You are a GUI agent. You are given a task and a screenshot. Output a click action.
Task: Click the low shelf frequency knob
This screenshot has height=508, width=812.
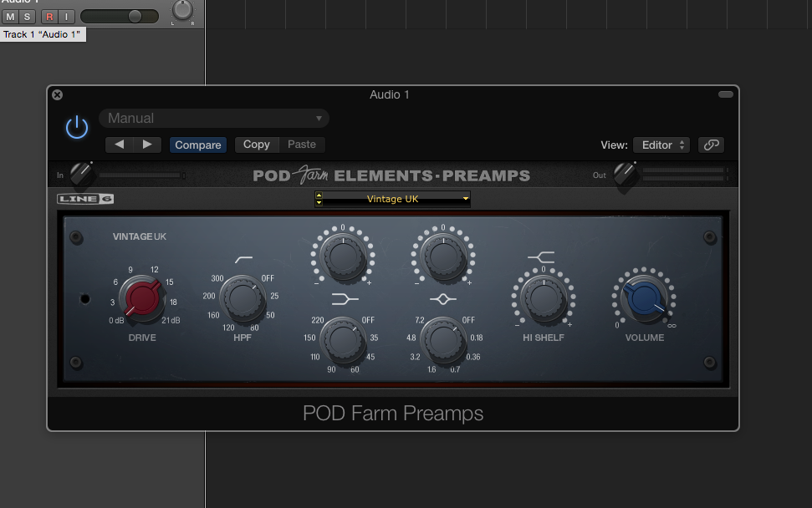[x=343, y=341]
